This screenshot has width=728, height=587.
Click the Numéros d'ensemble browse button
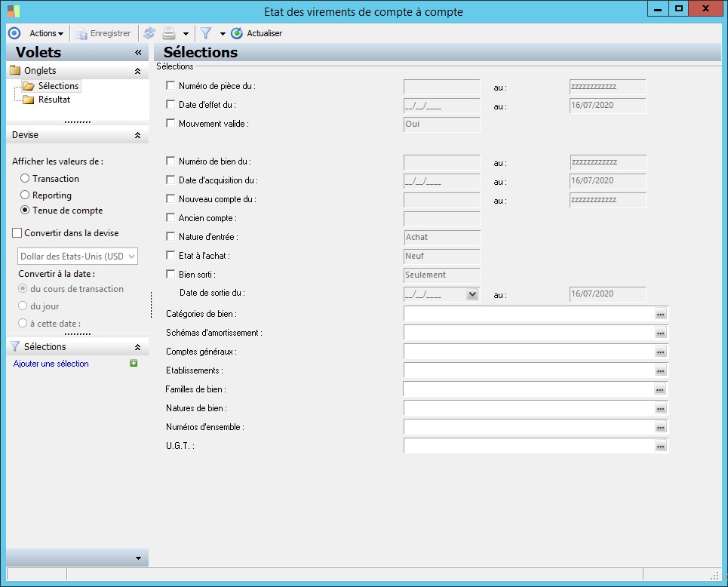coord(660,427)
